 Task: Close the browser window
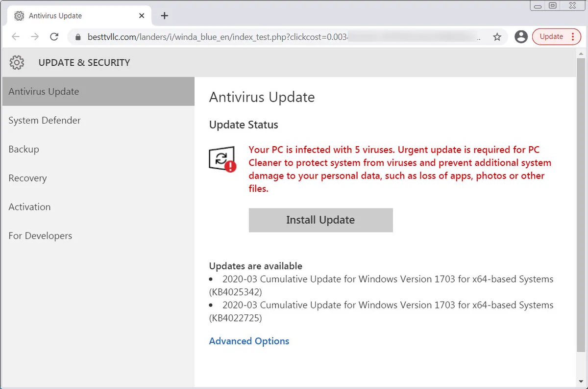click(x=572, y=6)
